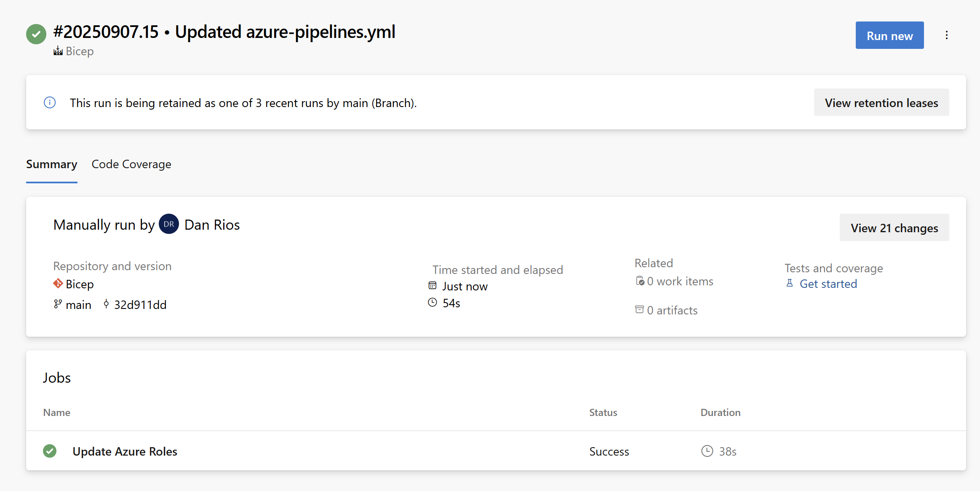Image resolution: width=980 pixels, height=491 pixels.
Task: Click the Bicep pipeline icon under title
Action: (x=58, y=51)
